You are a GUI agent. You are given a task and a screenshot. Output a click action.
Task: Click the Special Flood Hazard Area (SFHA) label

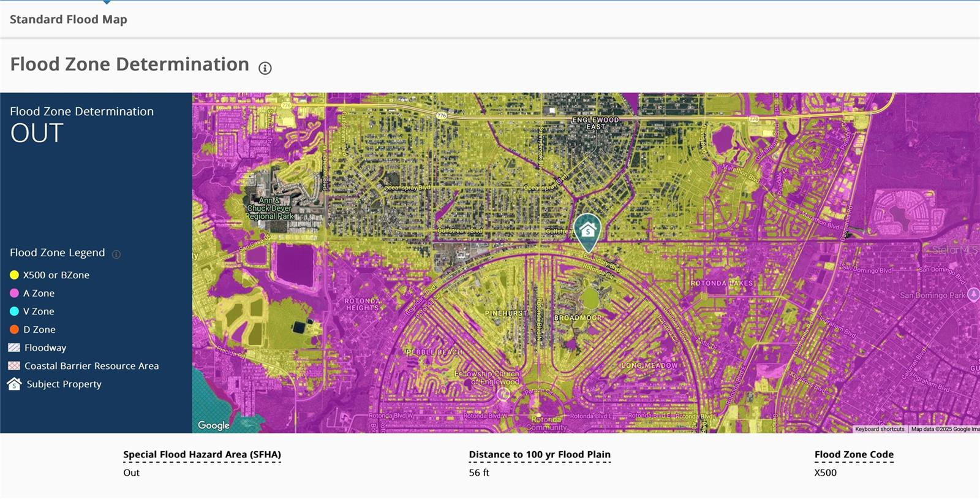coord(202,455)
